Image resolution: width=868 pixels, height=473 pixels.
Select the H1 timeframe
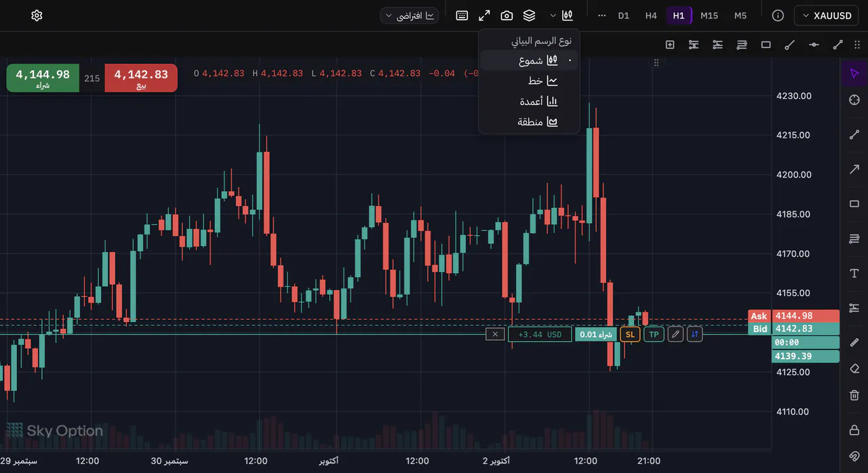pos(679,16)
